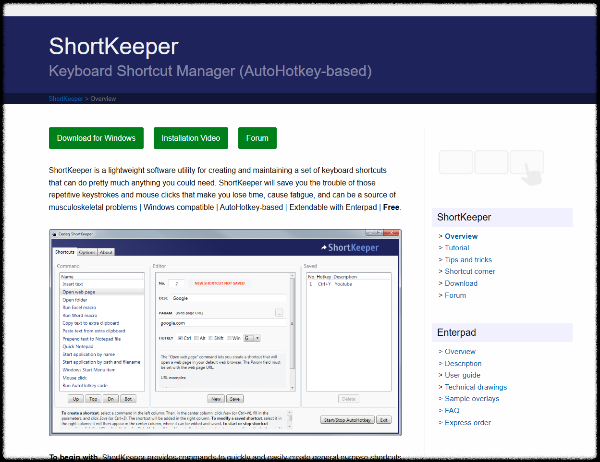Viewport: 600px width, 462px height.
Task: Open Overview under the Enterpad sidebar section
Action: (460, 351)
